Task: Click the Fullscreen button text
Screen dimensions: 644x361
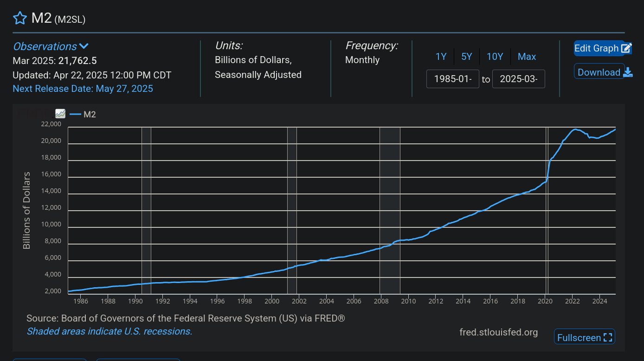Action: [579, 338]
